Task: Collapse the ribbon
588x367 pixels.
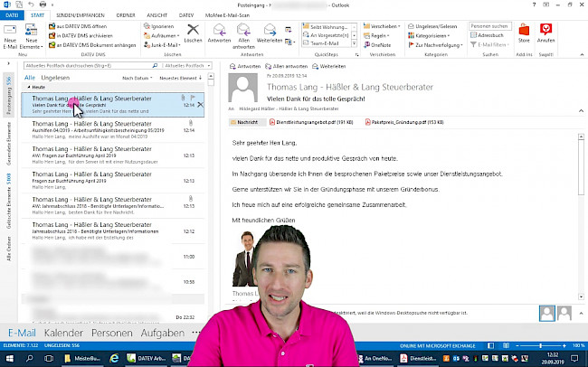Action: point(582,55)
